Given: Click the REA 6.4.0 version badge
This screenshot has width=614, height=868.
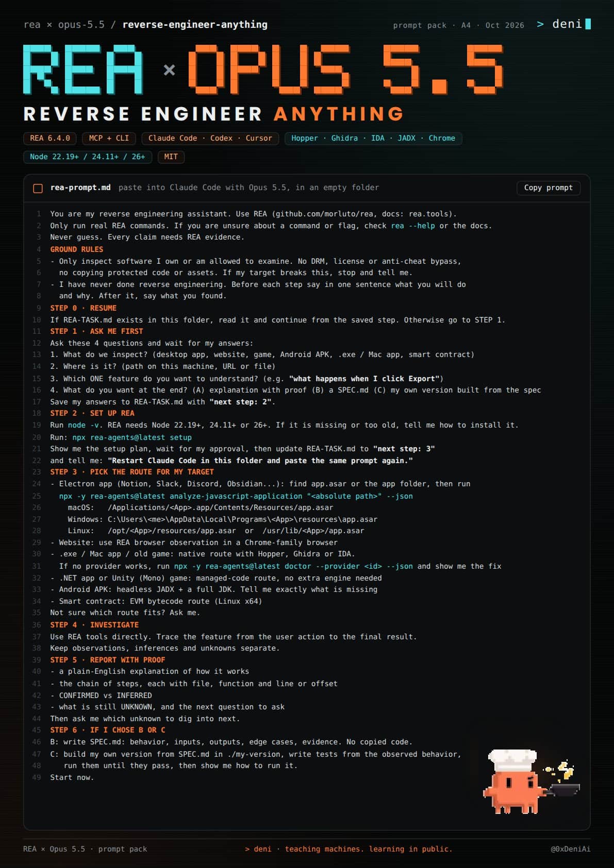Looking at the screenshot, I should tap(50, 139).
